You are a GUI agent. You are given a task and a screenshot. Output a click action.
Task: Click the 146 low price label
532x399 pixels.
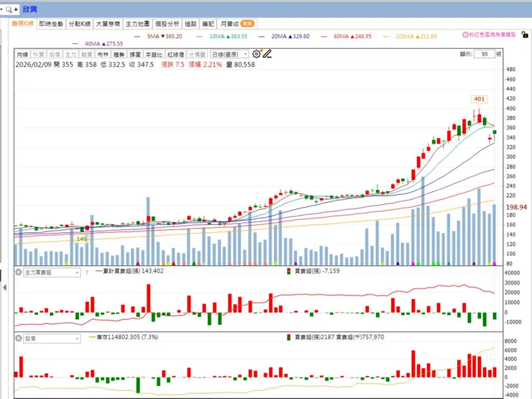tap(82, 239)
